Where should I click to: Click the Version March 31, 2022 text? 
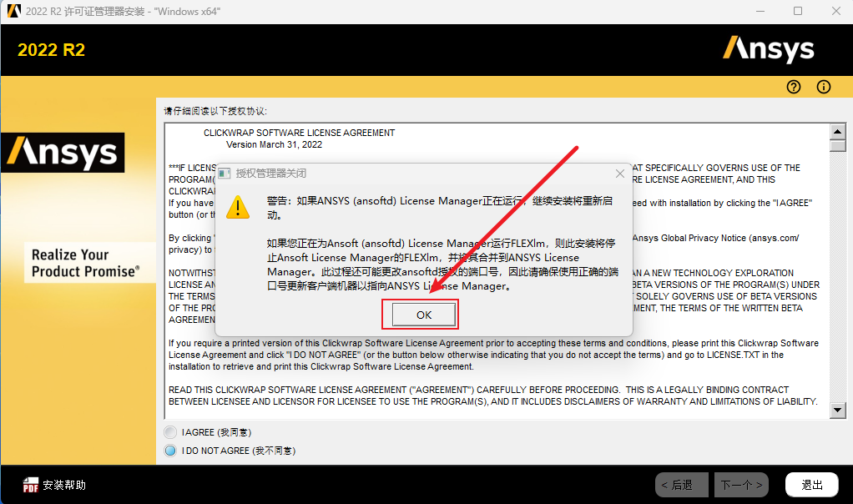tap(274, 144)
